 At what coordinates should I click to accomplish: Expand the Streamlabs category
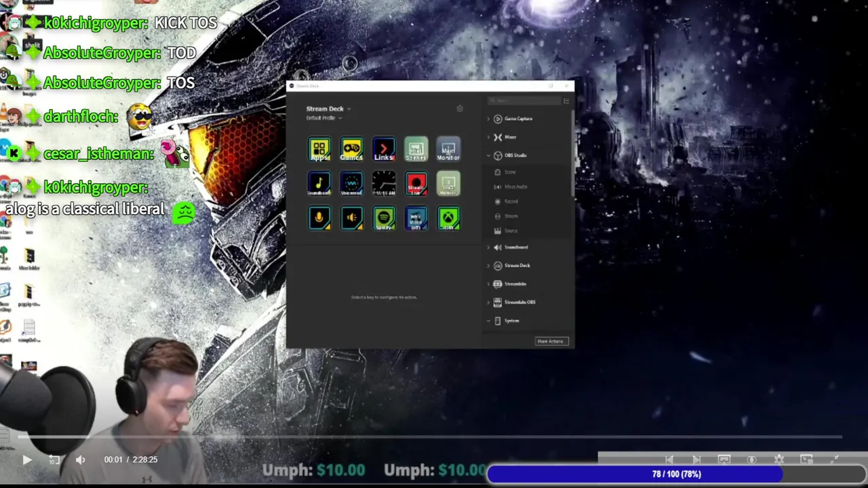click(x=488, y=284)
